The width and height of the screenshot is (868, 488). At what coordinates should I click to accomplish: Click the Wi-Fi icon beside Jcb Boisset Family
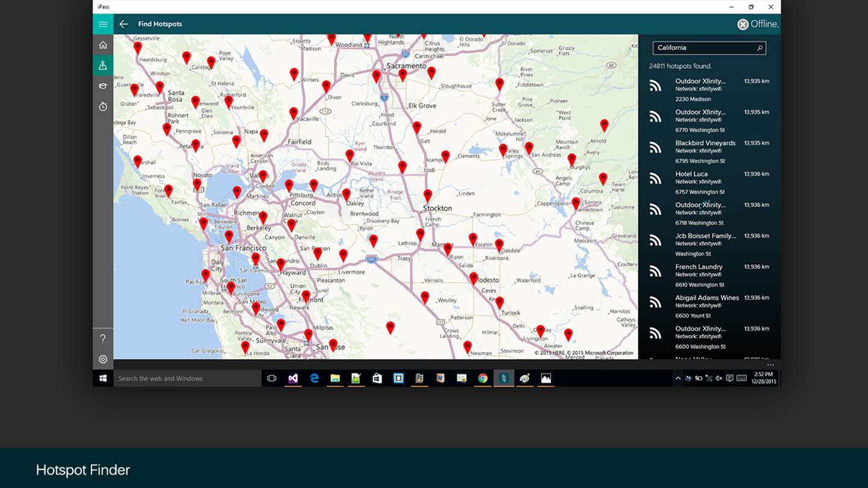coord(655,241)
